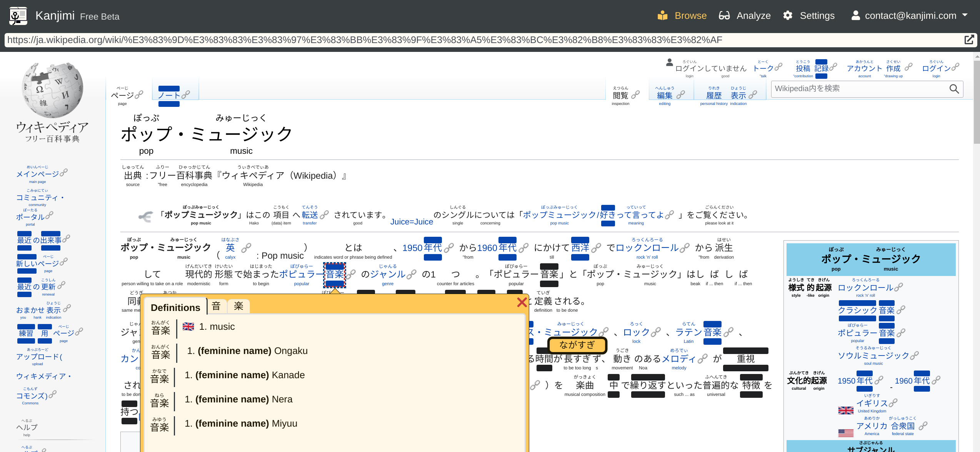This screenshot has width=980, height=452.
Task: Switch to the 楽 kanji tab
Action: (x=238, y=306)
